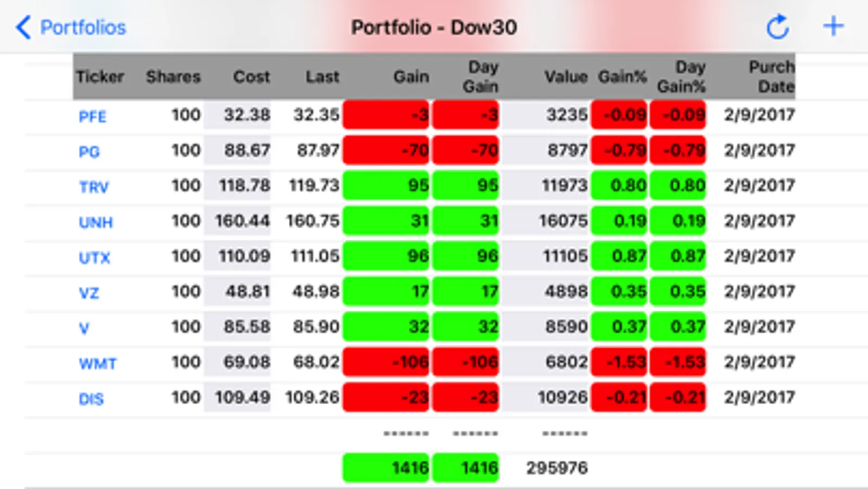The height and width of the screenshot is (489, 868).
Task: Tap WMT Gain% cell in Gain% column
Action: point(619,362)
